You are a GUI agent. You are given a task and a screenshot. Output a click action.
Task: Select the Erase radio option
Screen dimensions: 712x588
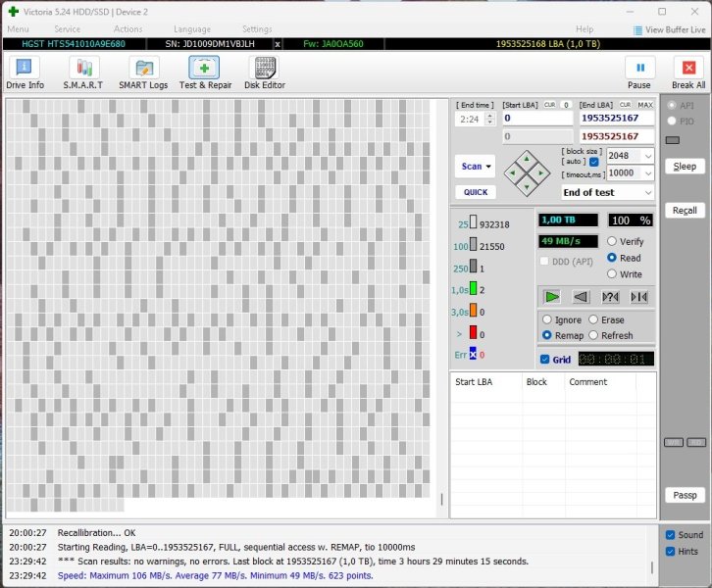point(593,319)
